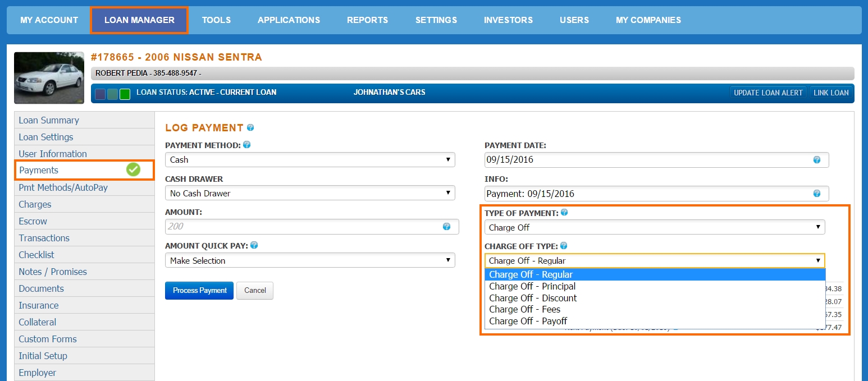Click the Type of Payment help icon
The image size is (868, 381).
click(x=564, y=212)
